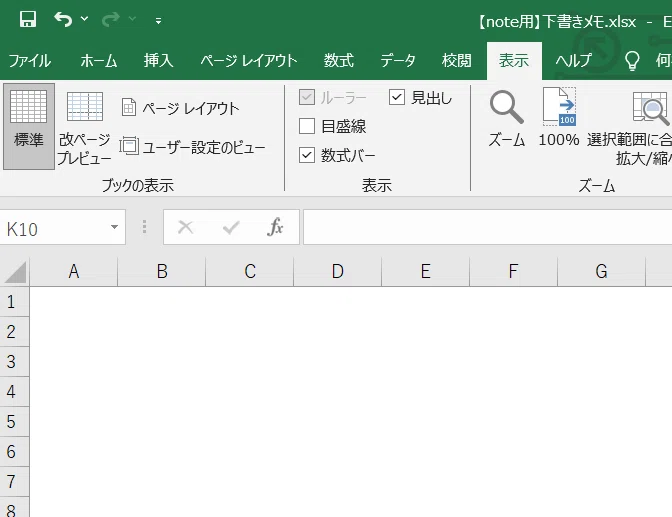The height and width of the screenshot is (517, 672).
Task: Select row 5 header
Action: tap(14, 422)
